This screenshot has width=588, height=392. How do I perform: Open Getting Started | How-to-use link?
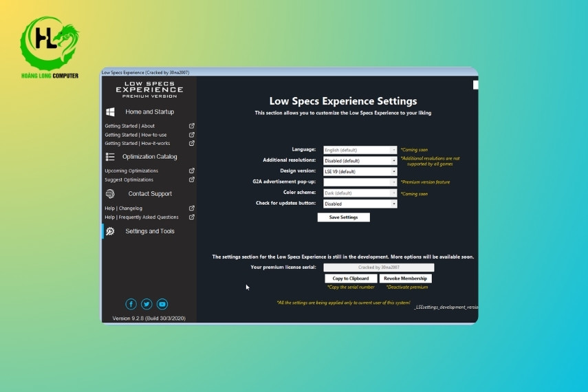tap(135, 135)
